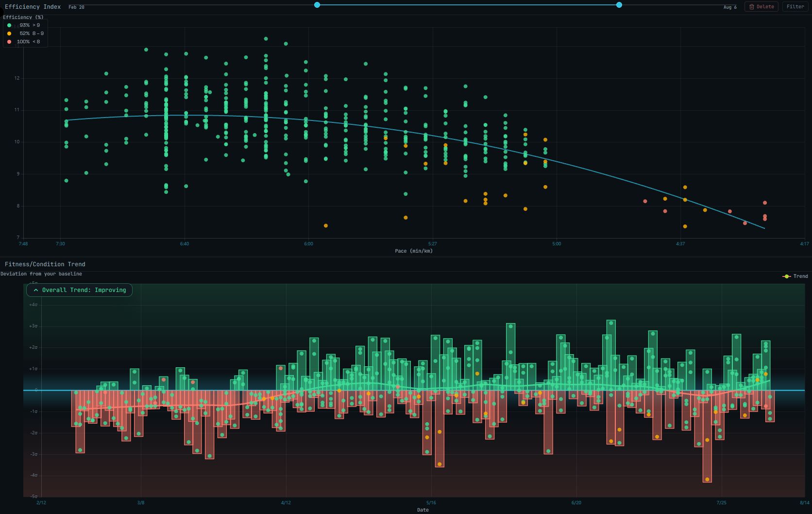Click the 6/20 date tick label
Viewport: 812px width, 514px height.
click(576, 503)
